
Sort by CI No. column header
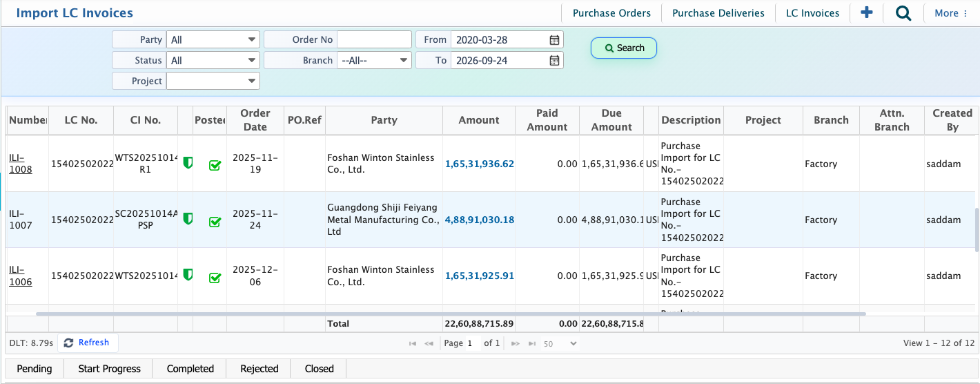point(146,120)
